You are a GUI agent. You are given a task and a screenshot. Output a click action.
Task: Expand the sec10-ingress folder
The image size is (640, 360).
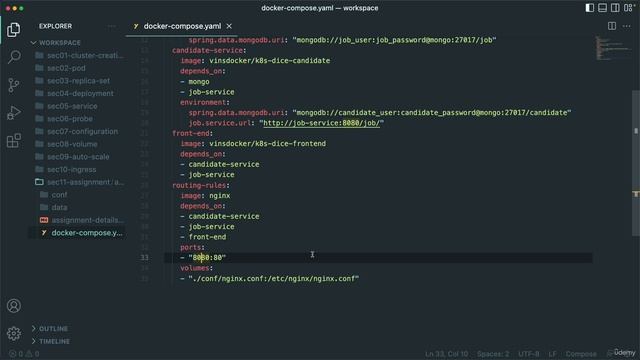click(x=66, y=169)
